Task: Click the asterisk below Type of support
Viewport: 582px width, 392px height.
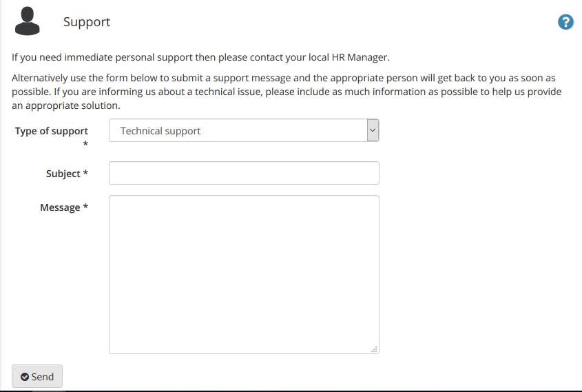Action: (85, 144)
